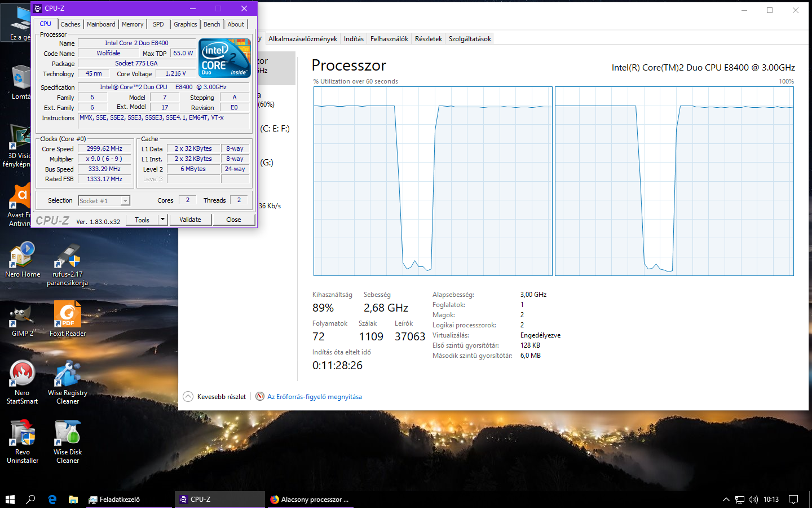Switch to the Mainboard tab
812x508 pixels.
click(x=101, y=24)
